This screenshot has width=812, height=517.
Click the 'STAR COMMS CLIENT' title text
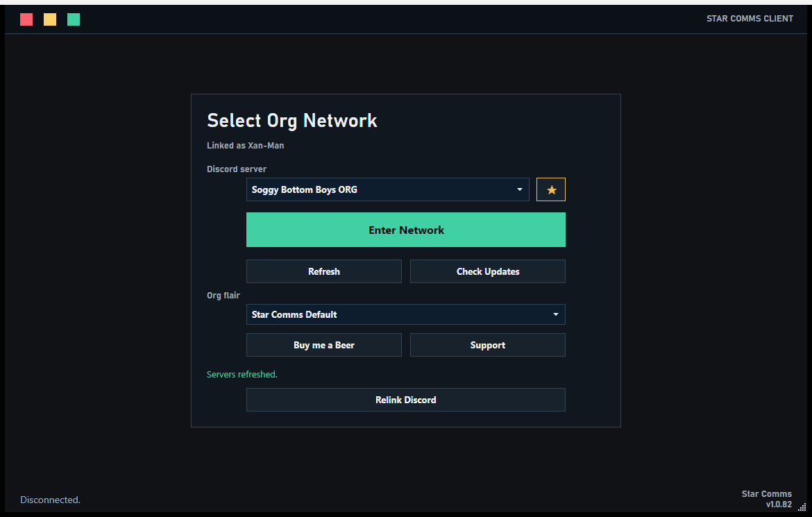click(750, 19)
